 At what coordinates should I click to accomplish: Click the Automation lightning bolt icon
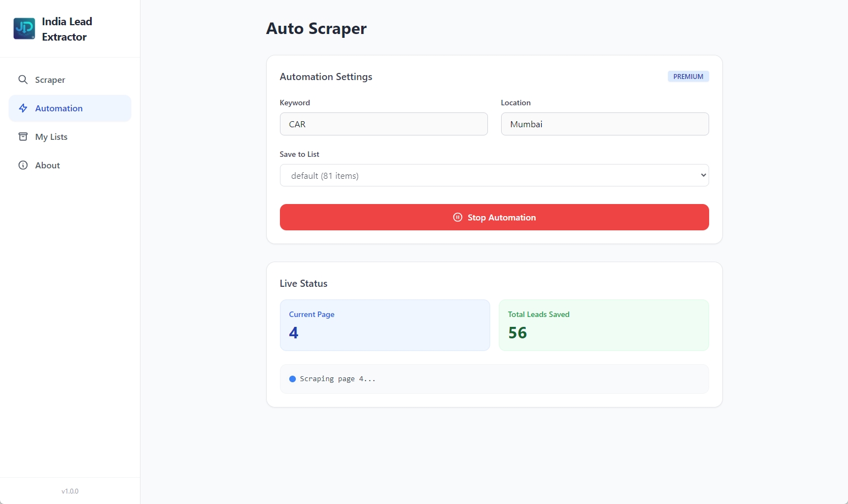pos(23,108)
